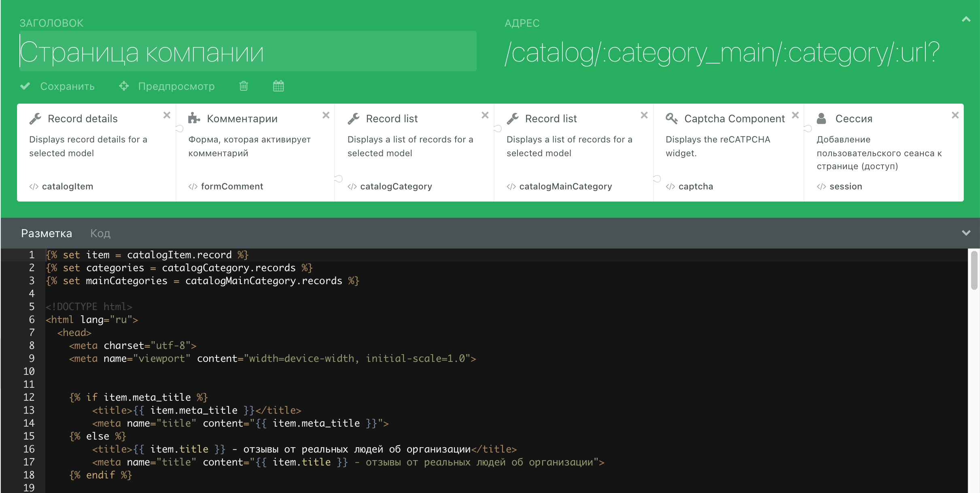Click the Адрес URL field
980x493 pixels.
(x=722, y=53)
